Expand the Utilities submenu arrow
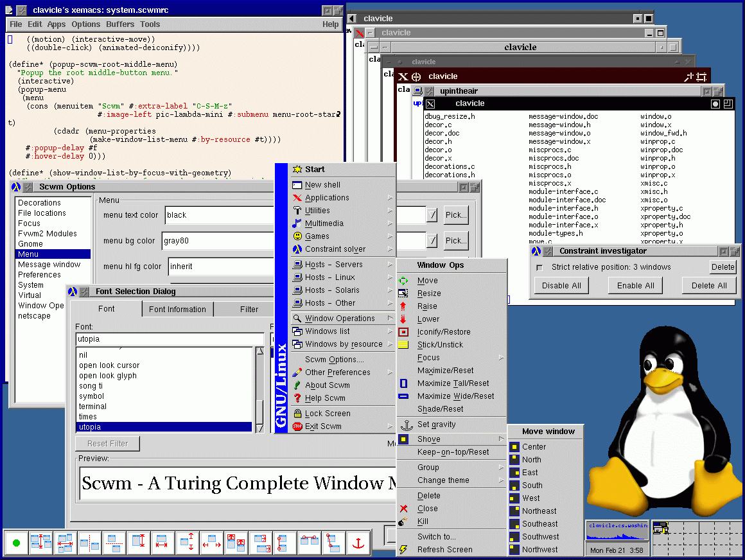 390,211
